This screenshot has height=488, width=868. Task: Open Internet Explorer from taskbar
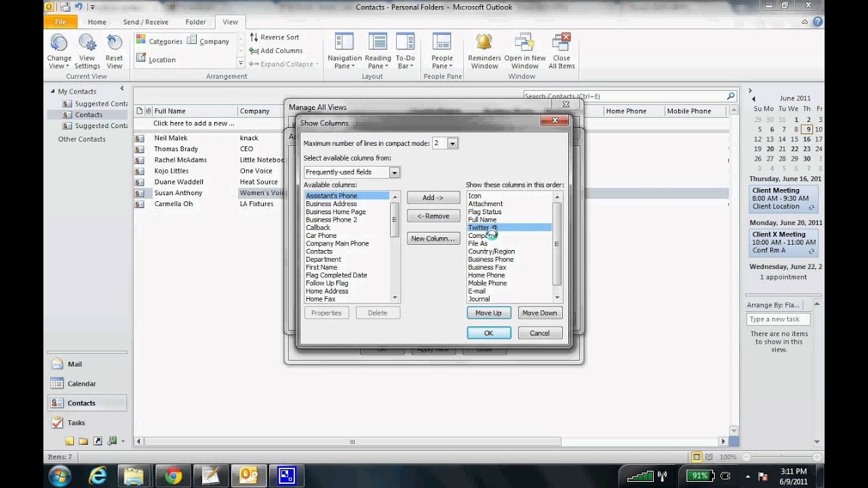(98, 476)
